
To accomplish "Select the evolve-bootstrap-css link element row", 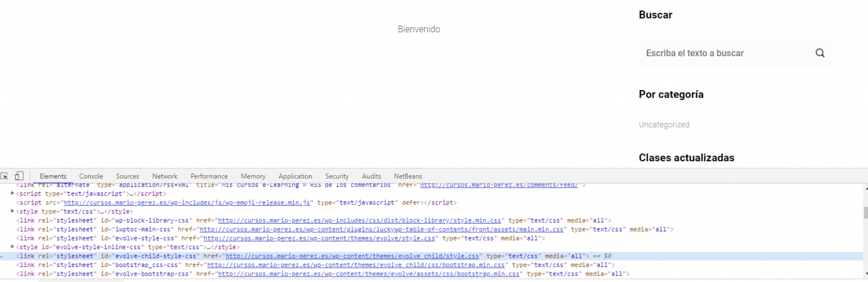I will (x=431, y=273).
